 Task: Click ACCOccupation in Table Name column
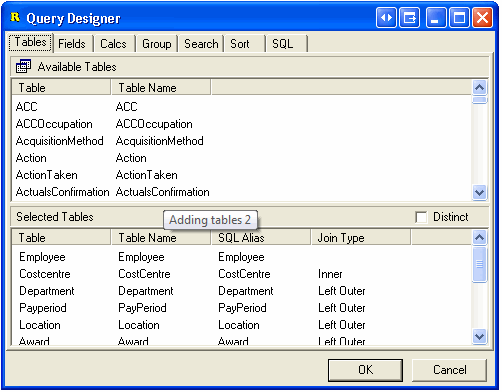[x=154, y=124]
